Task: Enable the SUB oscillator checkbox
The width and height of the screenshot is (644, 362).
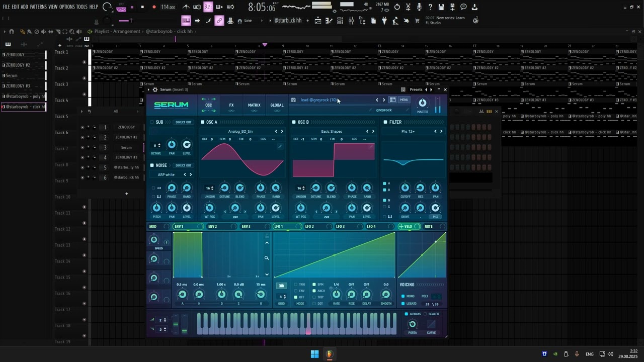Action: (152, 122)
